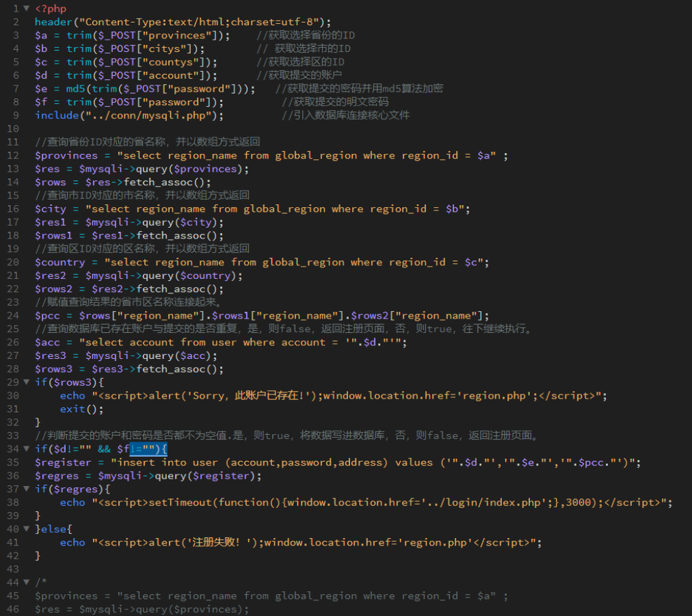Click $res3 variable on line 27
Viewport: 692px width, 616px height.
51,356
